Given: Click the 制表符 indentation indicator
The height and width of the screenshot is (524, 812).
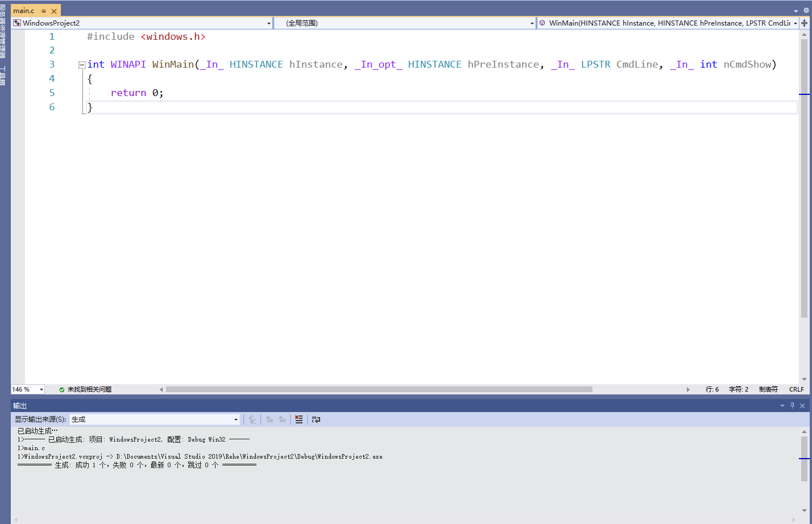Looking at the screenshot, I should [x=768, y=389].
